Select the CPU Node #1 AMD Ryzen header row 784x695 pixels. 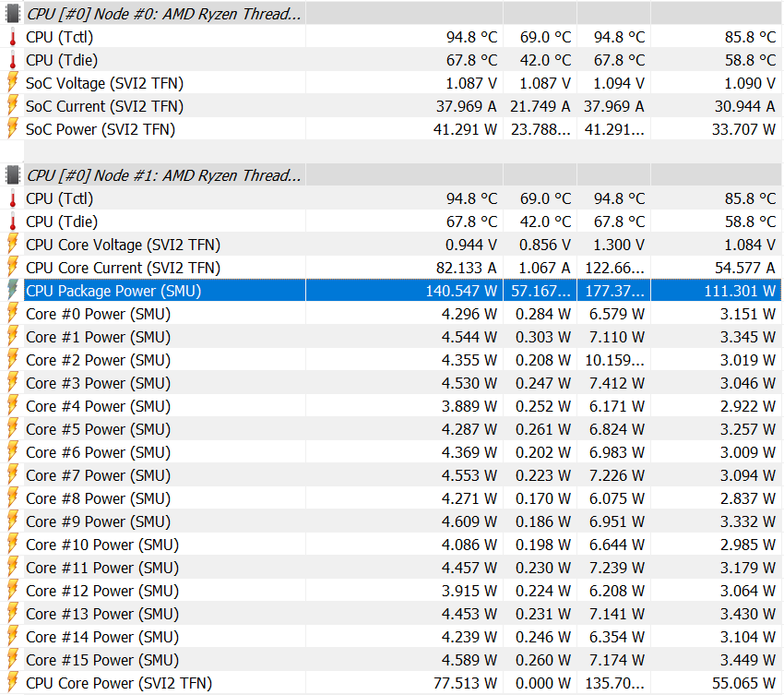[x=163, y=175]
